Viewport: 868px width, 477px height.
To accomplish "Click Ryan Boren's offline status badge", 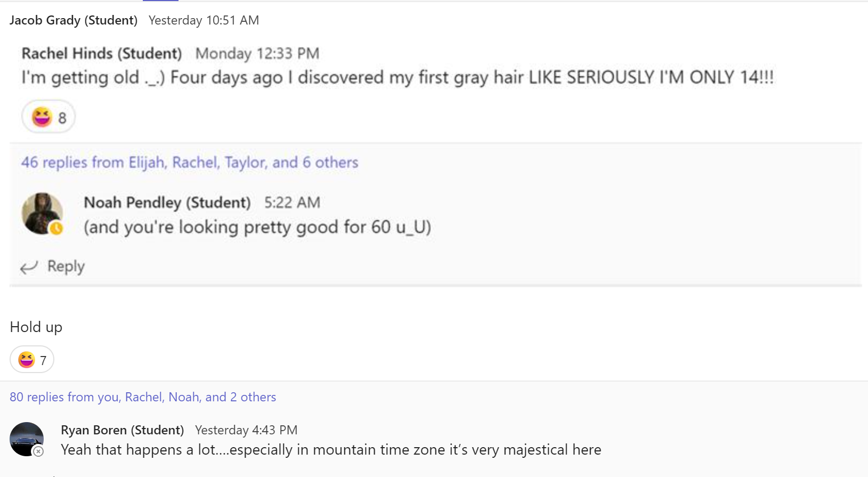I will (38, 451).
